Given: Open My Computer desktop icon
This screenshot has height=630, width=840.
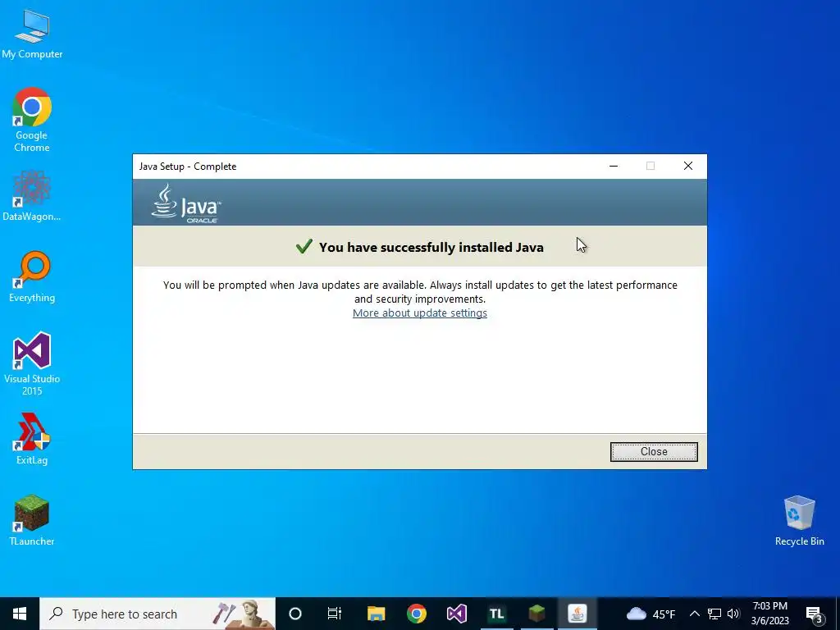Looking at the screenshot, I should (32, 33).
